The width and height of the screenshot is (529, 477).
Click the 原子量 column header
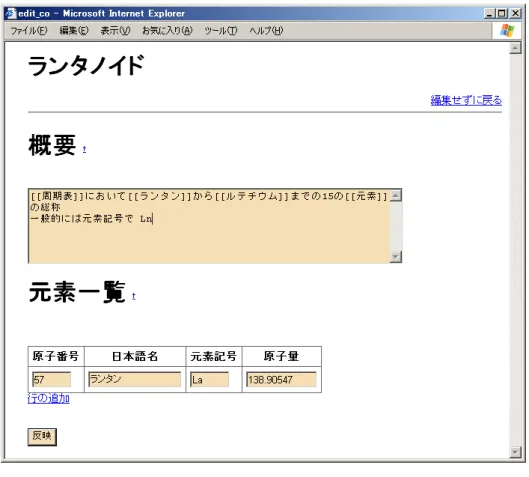[281, 356]
